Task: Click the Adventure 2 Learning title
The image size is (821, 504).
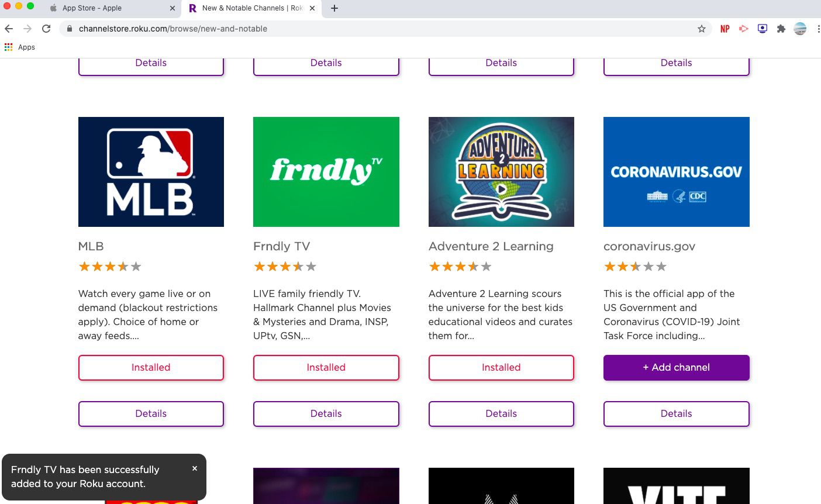Action: coord(491,246)
